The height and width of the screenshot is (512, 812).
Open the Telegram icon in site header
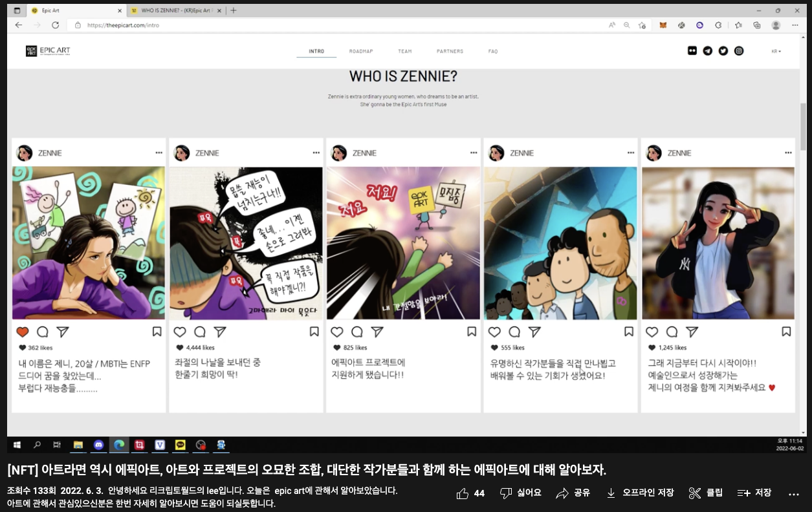coord(708,51)
